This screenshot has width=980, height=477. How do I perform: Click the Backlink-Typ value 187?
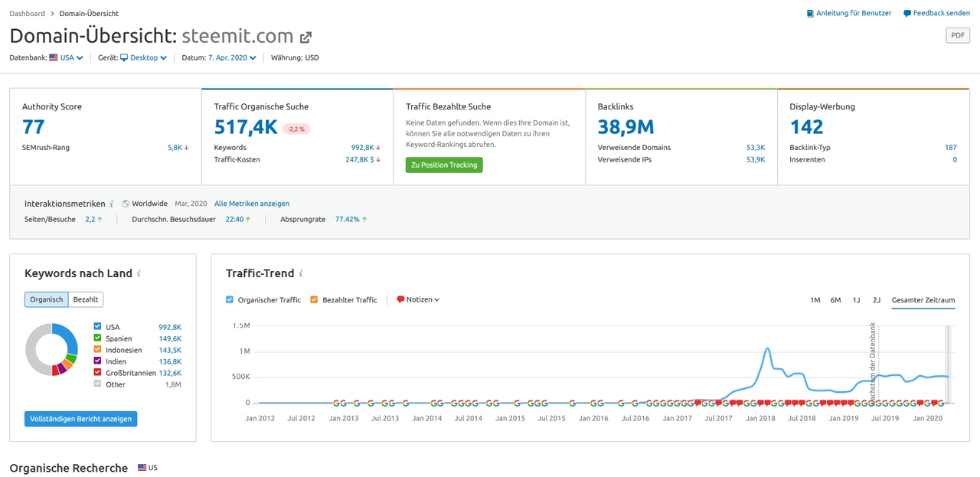(950, 148)
